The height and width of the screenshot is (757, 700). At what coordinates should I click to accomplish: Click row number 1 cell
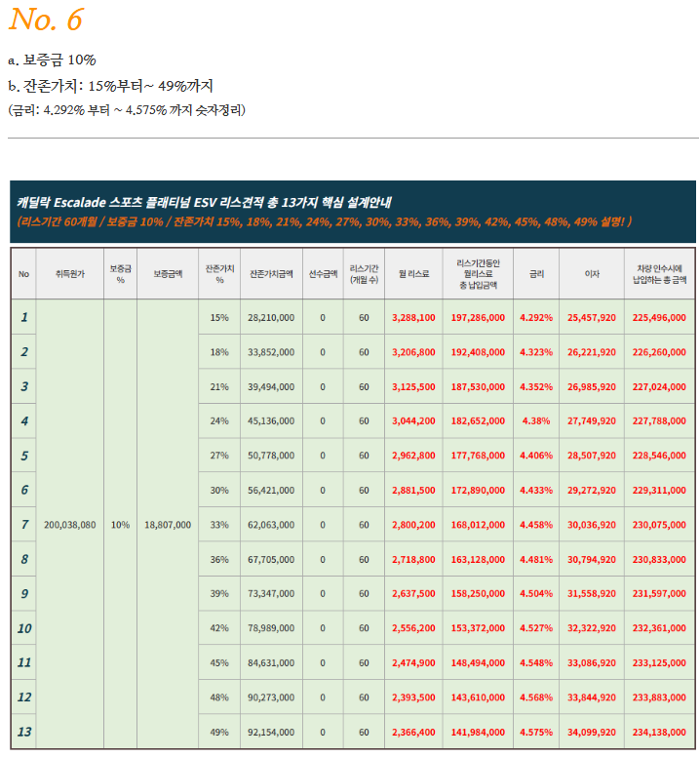(24, 317)
